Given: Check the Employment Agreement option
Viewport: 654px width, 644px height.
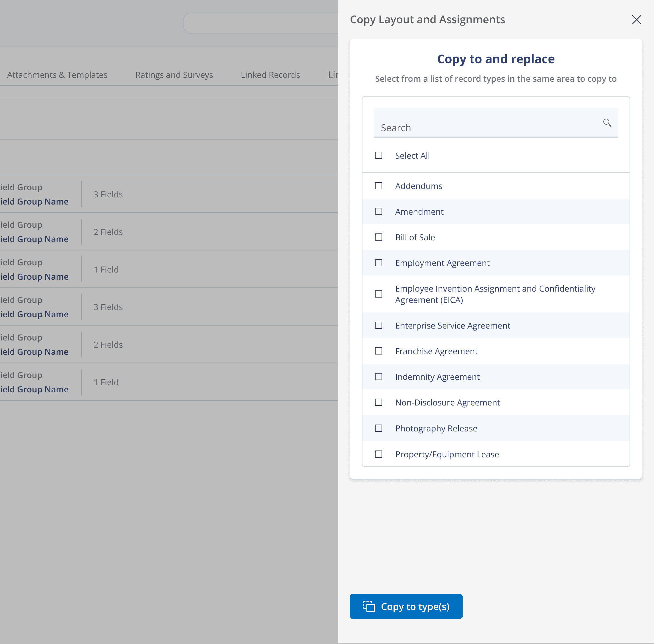Looking at the screenshot, I should [x=378, y=263].
